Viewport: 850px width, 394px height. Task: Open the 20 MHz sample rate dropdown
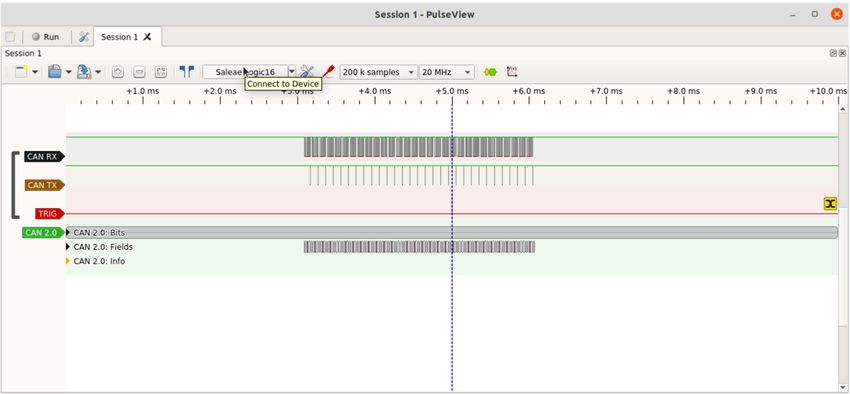point(447,72)
